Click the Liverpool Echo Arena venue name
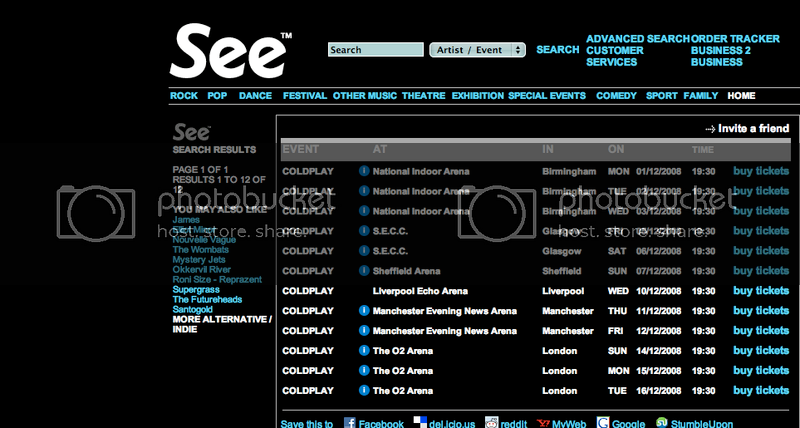Viewport: 800px width, 428px height. pyautogui.click(x=420, y=291)
